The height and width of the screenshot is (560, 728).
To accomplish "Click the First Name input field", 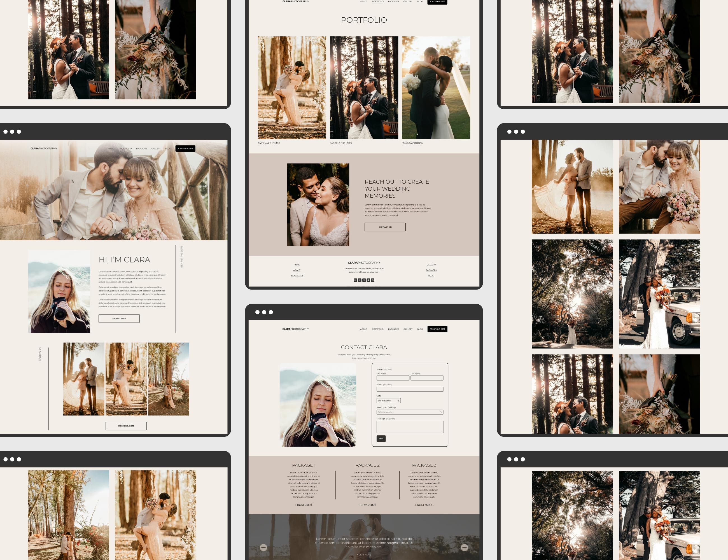I will coord(393,378).
